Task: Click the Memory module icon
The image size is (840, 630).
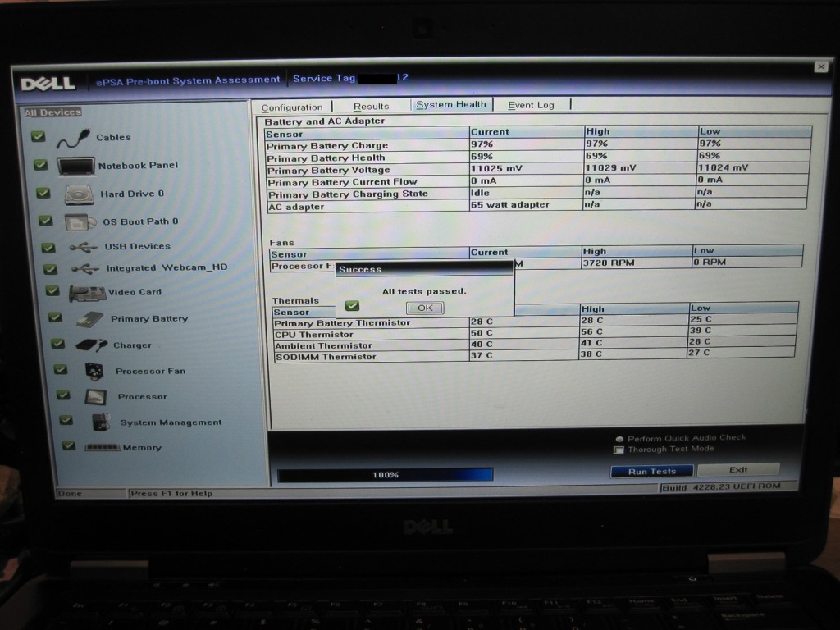Action: click(103, 447)
